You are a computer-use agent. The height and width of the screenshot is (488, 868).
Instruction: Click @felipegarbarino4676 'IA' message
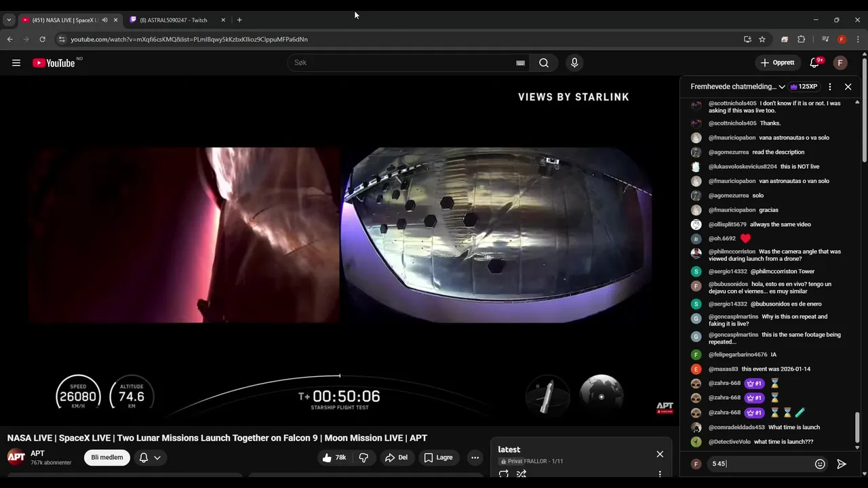click(773, 354)
